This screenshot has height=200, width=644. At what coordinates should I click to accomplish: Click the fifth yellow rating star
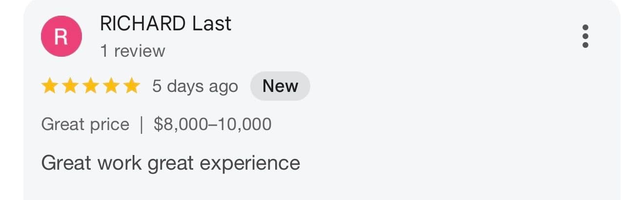131,86
